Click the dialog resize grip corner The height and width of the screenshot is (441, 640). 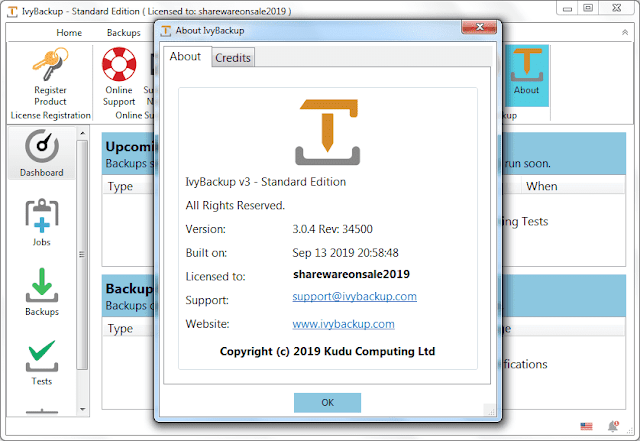[490, 411]
